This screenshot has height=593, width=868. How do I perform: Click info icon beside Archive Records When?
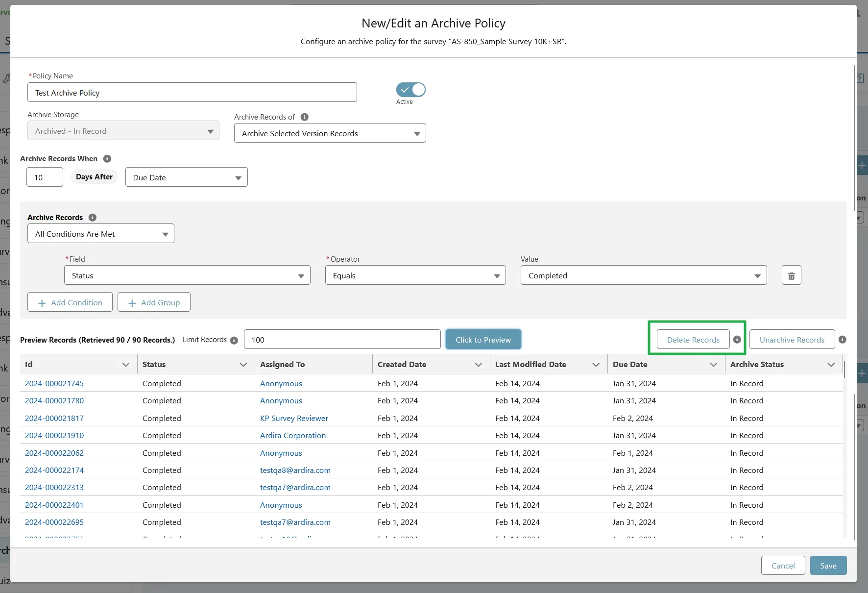[107, 159]
